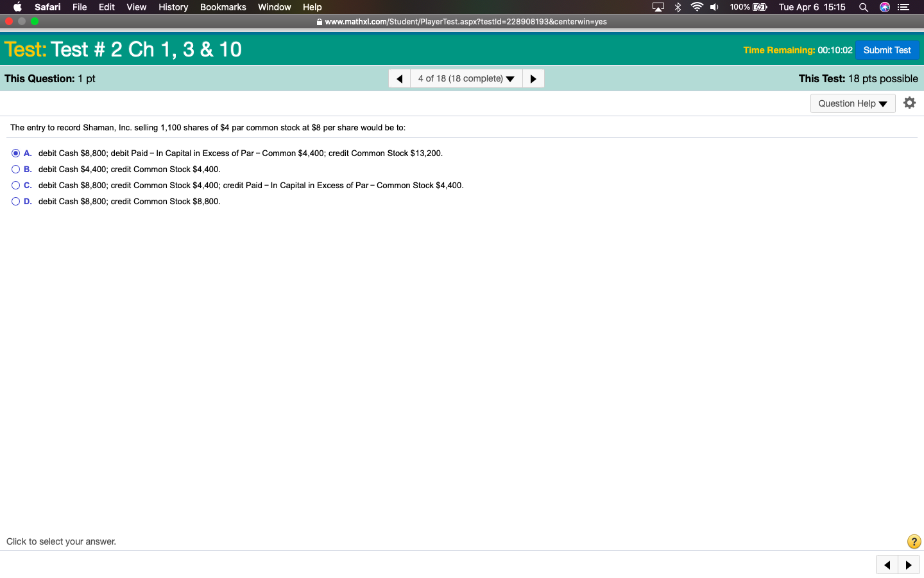924x578 pixels.
Task: Open the settings gear icon
Action: tap(909, 103)
